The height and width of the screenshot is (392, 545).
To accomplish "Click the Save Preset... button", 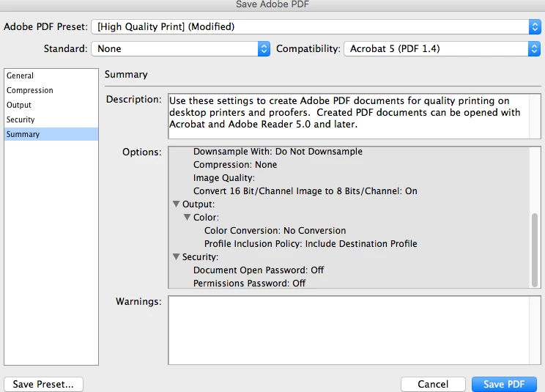I will click(43, 384).
